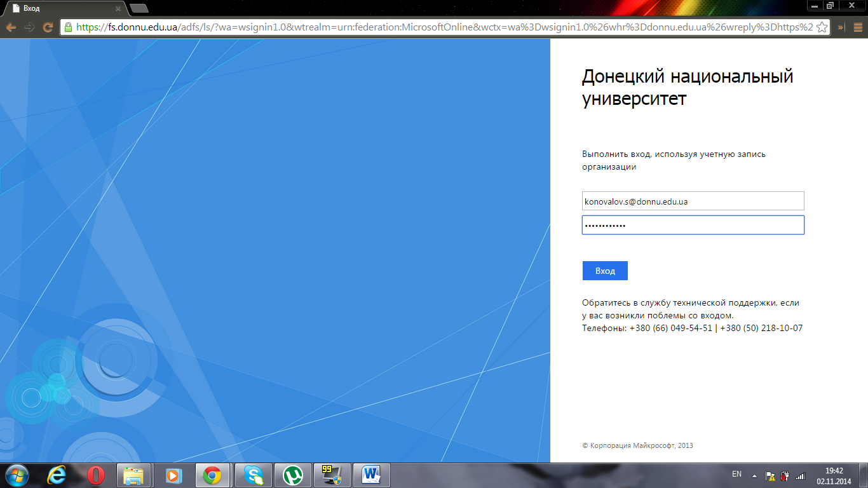Viewport: 868px width, 488px height.
Task: Launch Opera from the taskbar
Action: tap(96, 475)
